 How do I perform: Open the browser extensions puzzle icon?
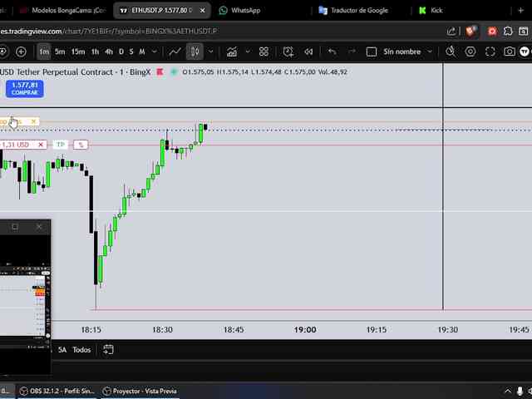click(x=508, y=32)
